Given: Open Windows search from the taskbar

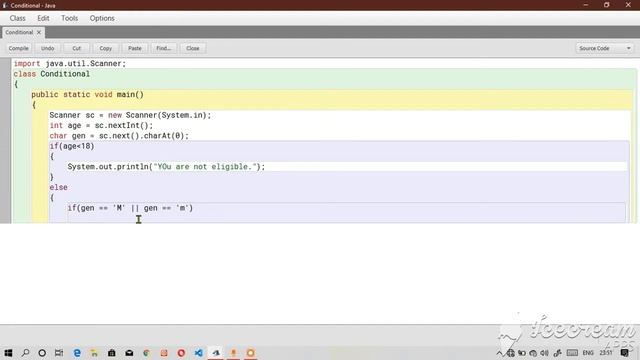Looking at the screenshot, I should [x=25, y=353].
